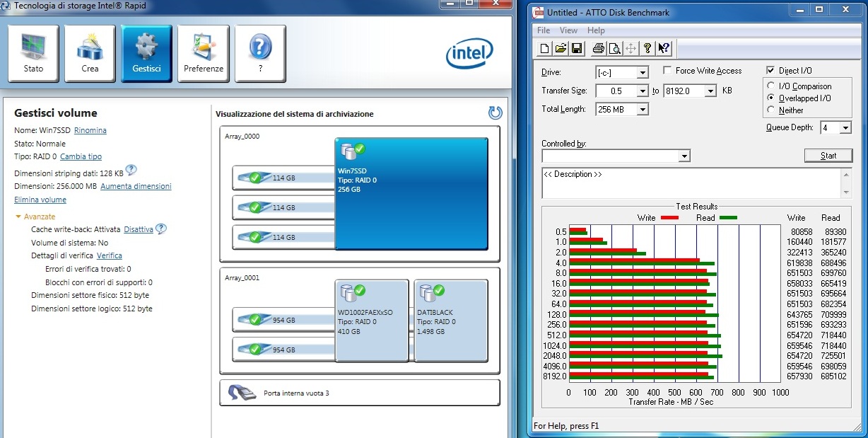Open Transfer Size maximum 8192.0 dropdown
Screen dimensions: 868x438
[x=711, y=91]
